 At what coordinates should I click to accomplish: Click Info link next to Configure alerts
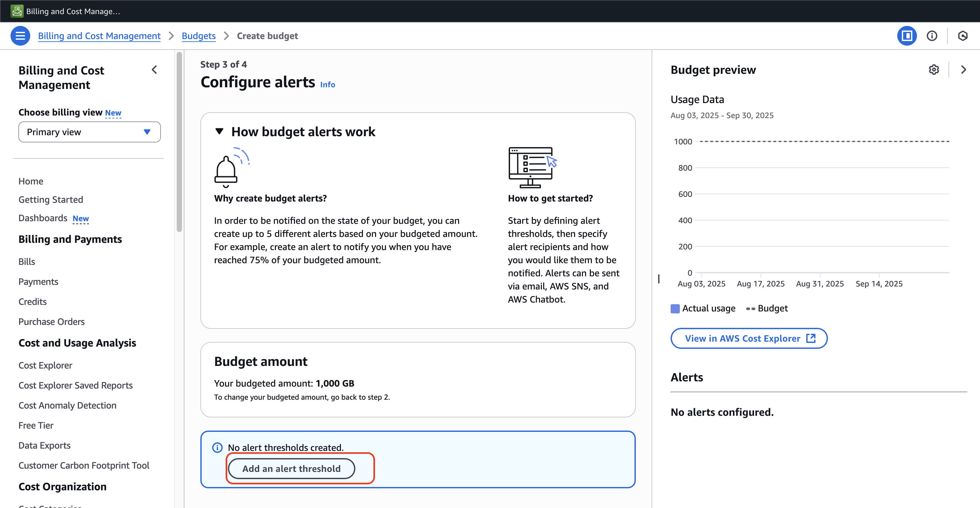[327, 84]
